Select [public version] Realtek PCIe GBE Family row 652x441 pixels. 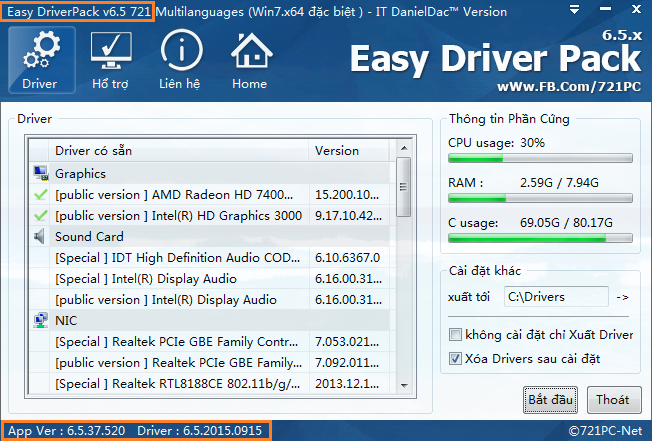click(210, 362)
